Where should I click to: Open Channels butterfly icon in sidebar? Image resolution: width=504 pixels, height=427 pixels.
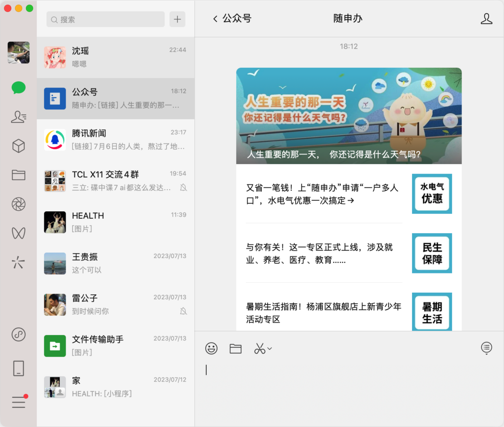[x=18, y=233]
